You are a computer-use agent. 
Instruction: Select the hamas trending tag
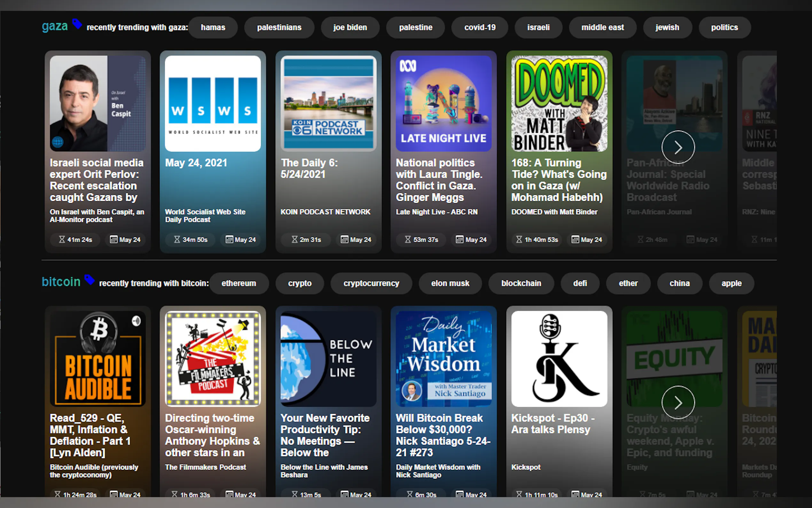(213, 28)
